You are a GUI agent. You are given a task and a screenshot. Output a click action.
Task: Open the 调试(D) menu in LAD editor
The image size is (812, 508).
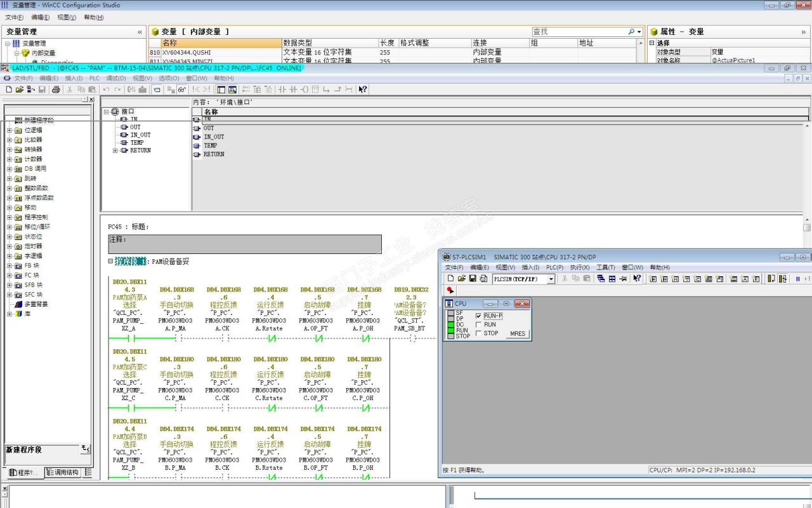pos(115,78)
